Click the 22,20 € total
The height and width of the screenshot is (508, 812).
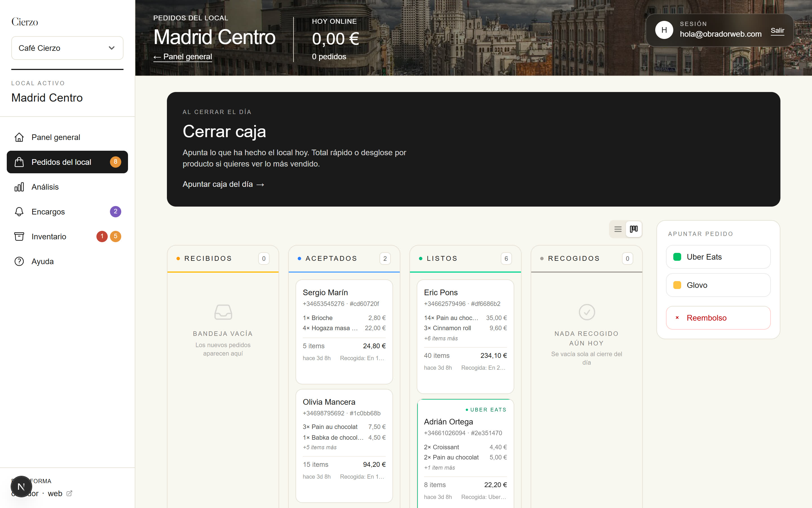tap(495, 485)
